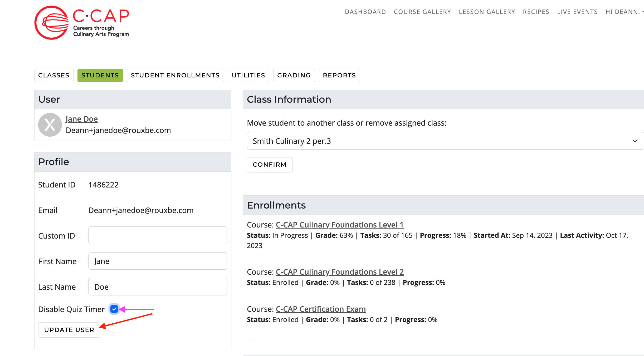Viewport: 644px width, 356px height.
Task: Click the Enrollments section heading
Action: 276,205
